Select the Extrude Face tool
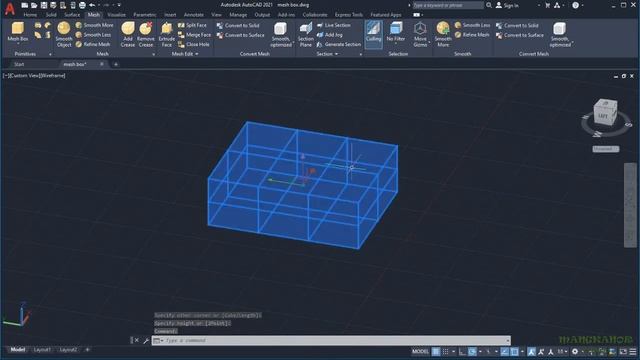Viewport: 640px width, 360px height. [x=167, y=34]
